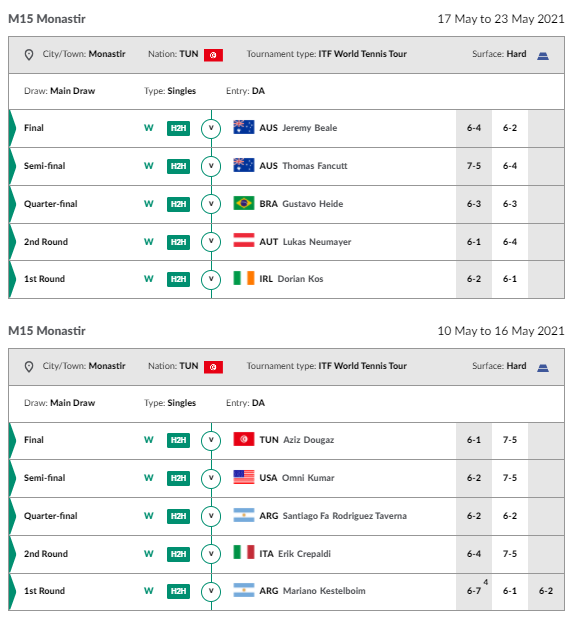The height and width of the screenshot is (623, 569).
Task: Open H2H against Santiago Fa Rodriguez Taverna
Action: click(x=178, y=516)
